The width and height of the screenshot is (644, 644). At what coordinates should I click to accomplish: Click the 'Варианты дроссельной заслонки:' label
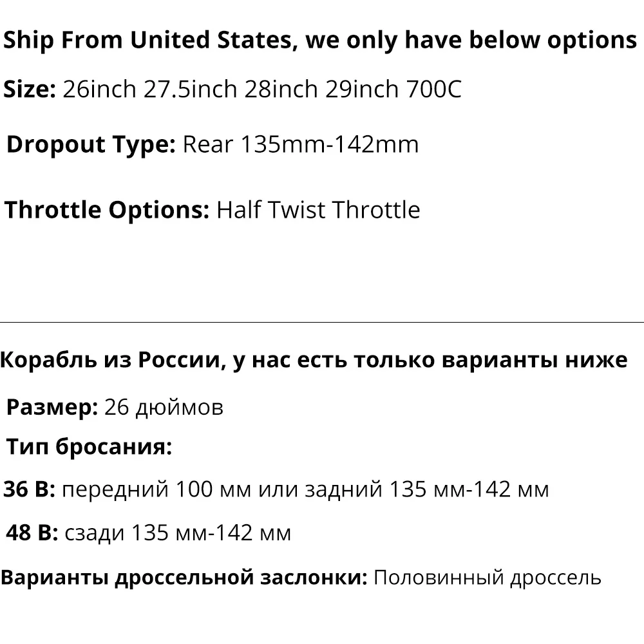(x=184, y=577)
